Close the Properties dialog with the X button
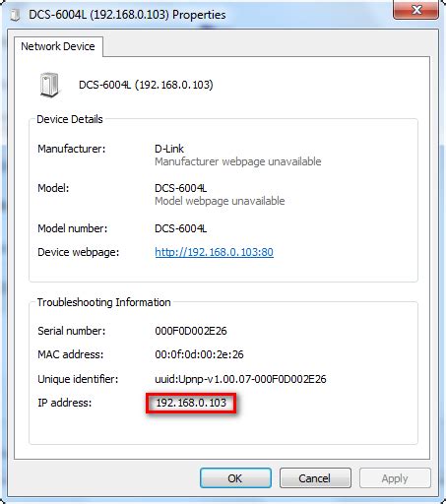Screen dimensions: 446x504 (416, 10)
